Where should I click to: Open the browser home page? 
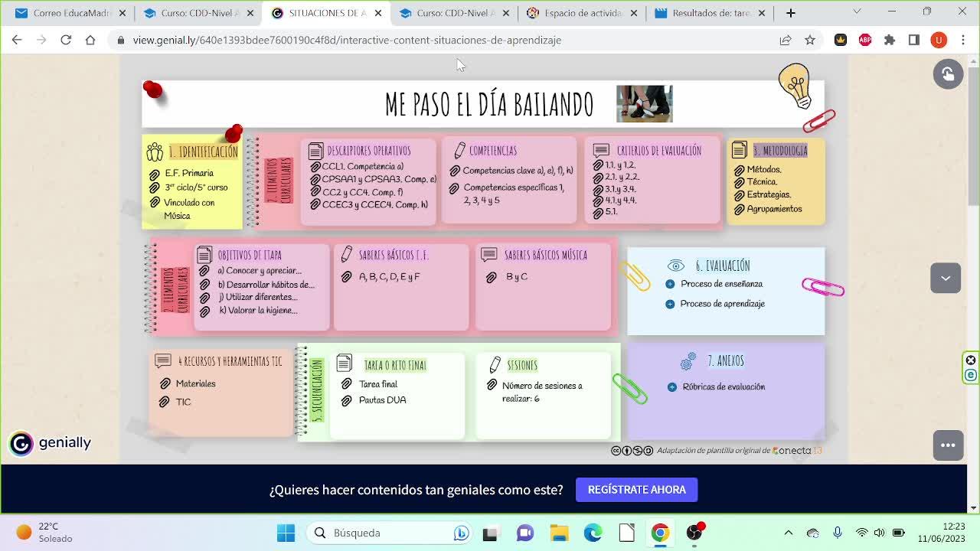coord(90,40)
